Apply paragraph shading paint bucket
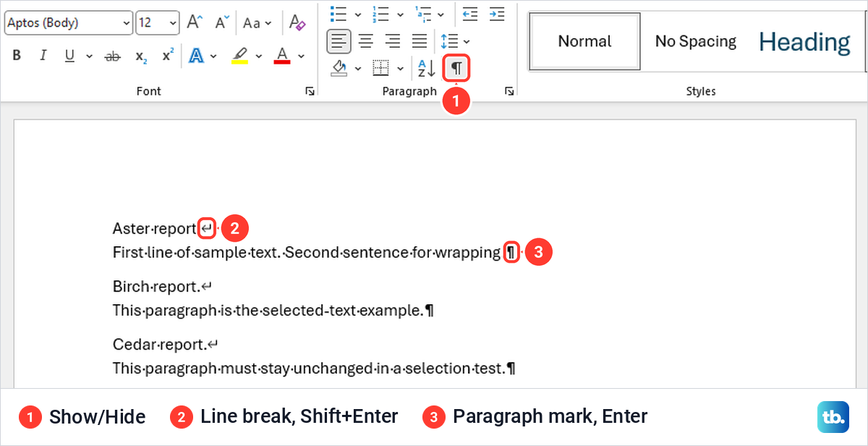The image size is (868, 446). (x=339, y=68)
